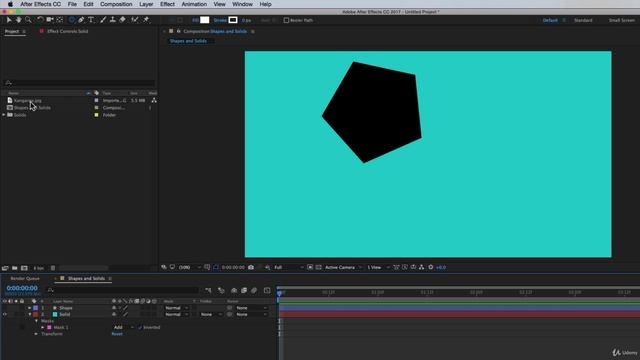The image size is (640, 360).
Task: Select the Pen tool
Action: tap(81, 20)
